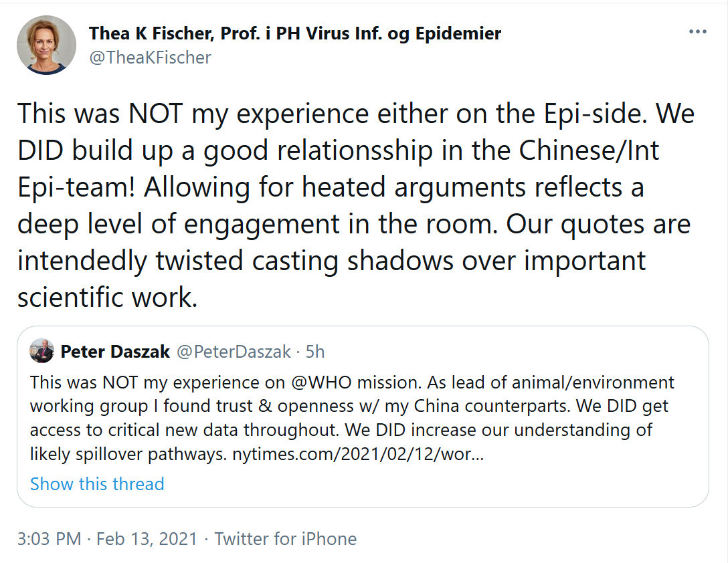Open Thea K Fischer's profile picture
The height and width of the screenshot is (563, 728).
(x=46, y=45)
